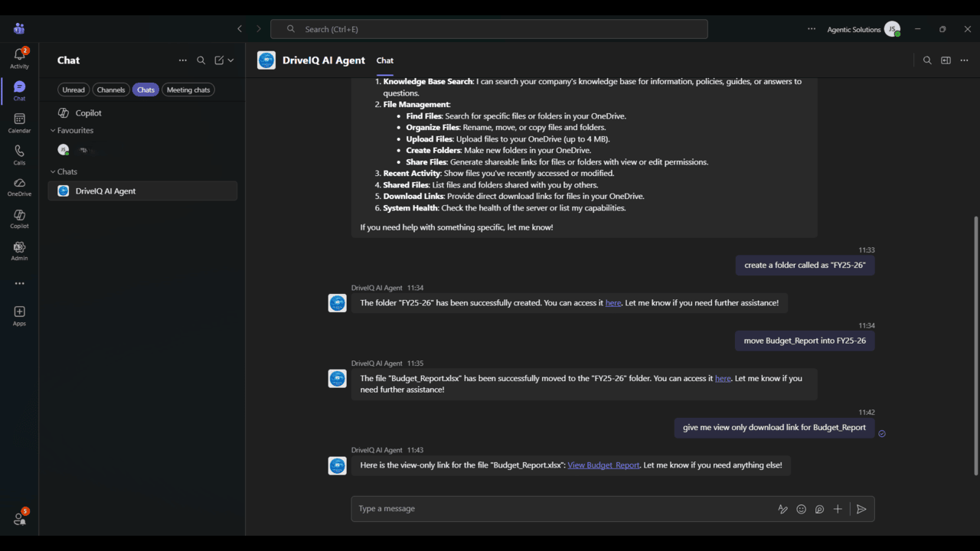This screenshot has width=980, height=551.
Task: Click the agent avatar at 11:35
Action: (338, 378)
